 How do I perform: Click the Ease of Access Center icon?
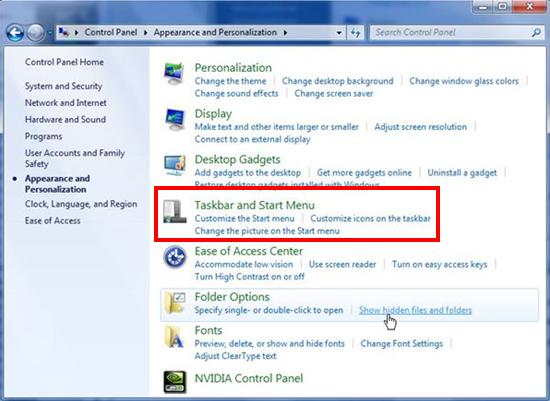[175, 257]
